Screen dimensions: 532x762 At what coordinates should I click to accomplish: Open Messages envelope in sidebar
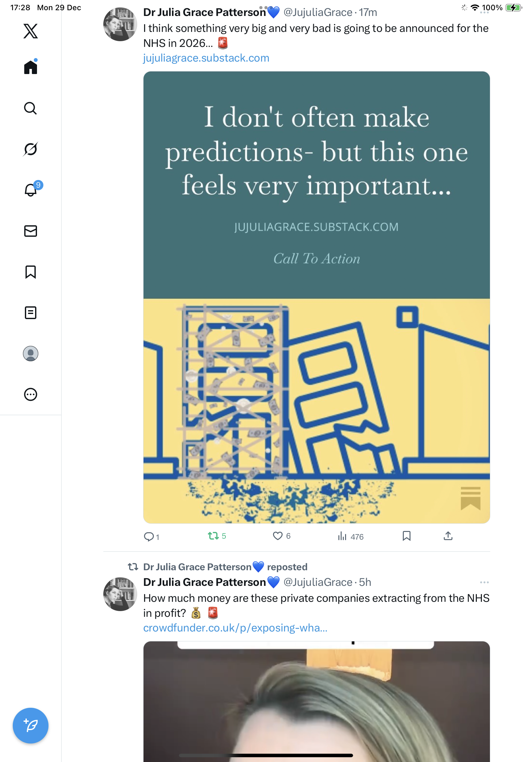tap(31, 231)
